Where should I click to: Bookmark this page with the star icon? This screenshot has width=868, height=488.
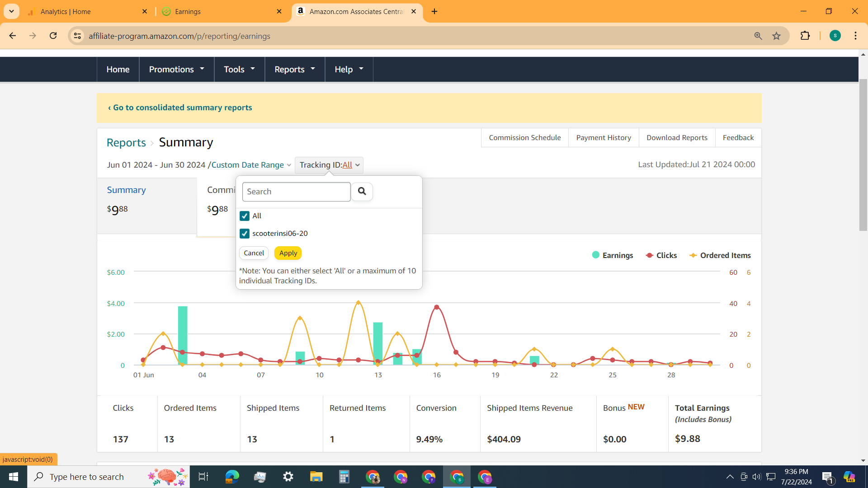pos(777,36)
